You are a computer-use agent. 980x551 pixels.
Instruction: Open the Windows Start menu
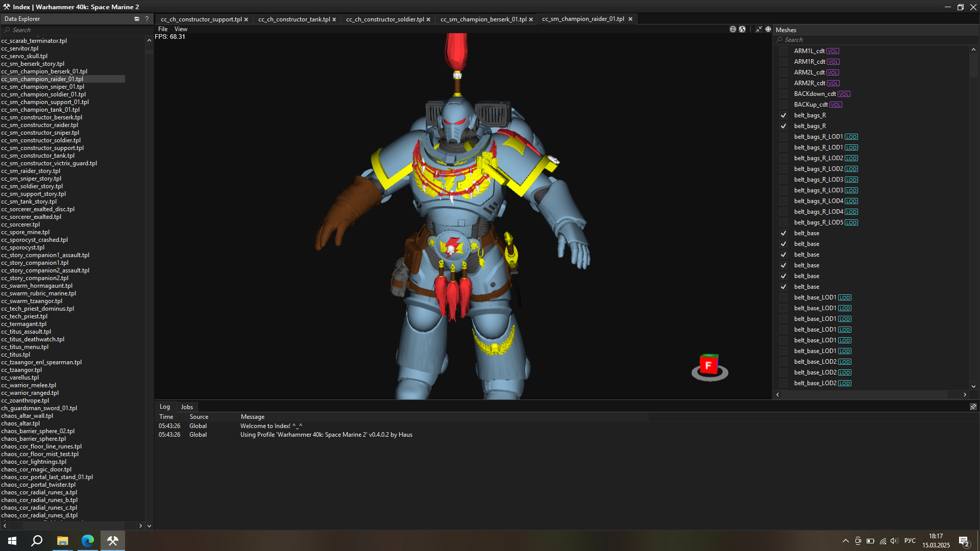12,541
